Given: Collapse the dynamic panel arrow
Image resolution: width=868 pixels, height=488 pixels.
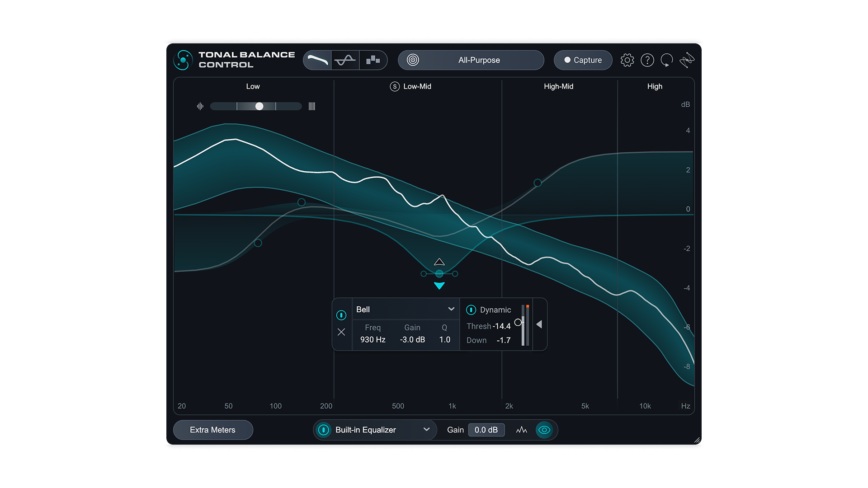Looking at the screenshot, I should 539,324.
